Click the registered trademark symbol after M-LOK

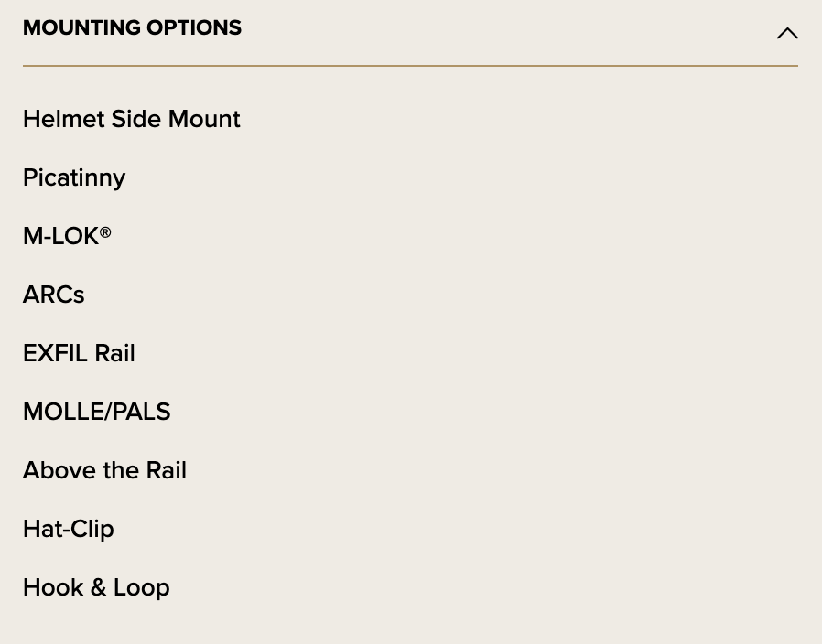105,232
